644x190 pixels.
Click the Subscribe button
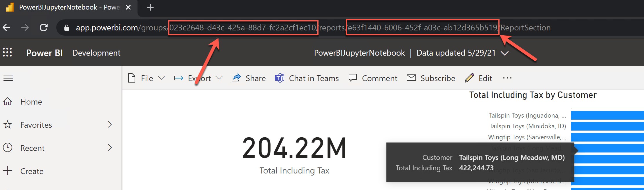click(431, 78)
